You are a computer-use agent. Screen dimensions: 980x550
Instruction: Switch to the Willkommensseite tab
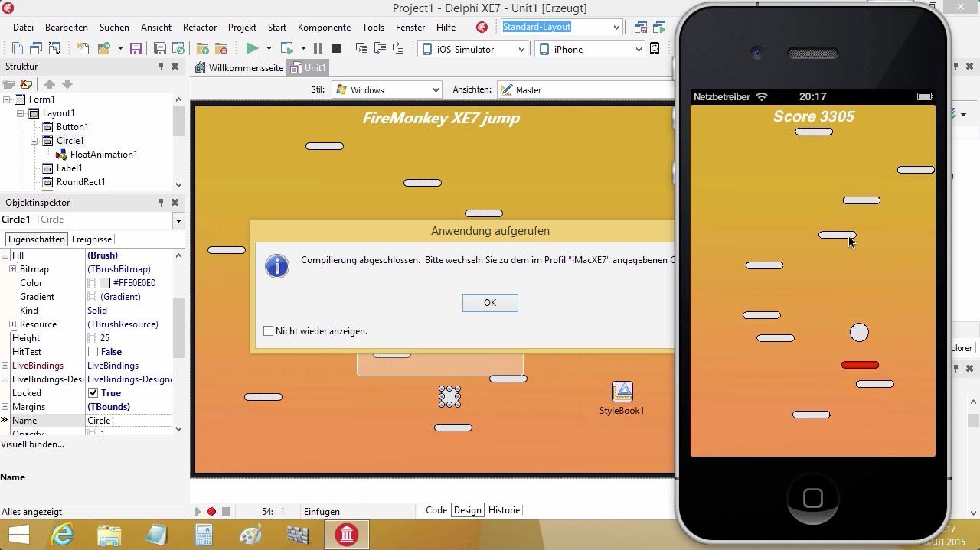pos(240,67)
